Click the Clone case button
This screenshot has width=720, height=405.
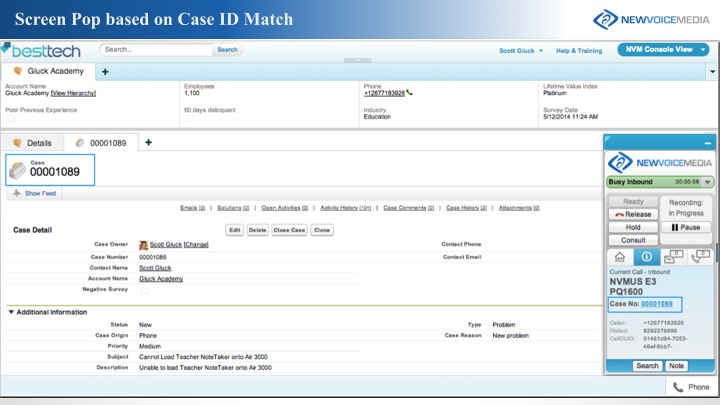point(322,230)
